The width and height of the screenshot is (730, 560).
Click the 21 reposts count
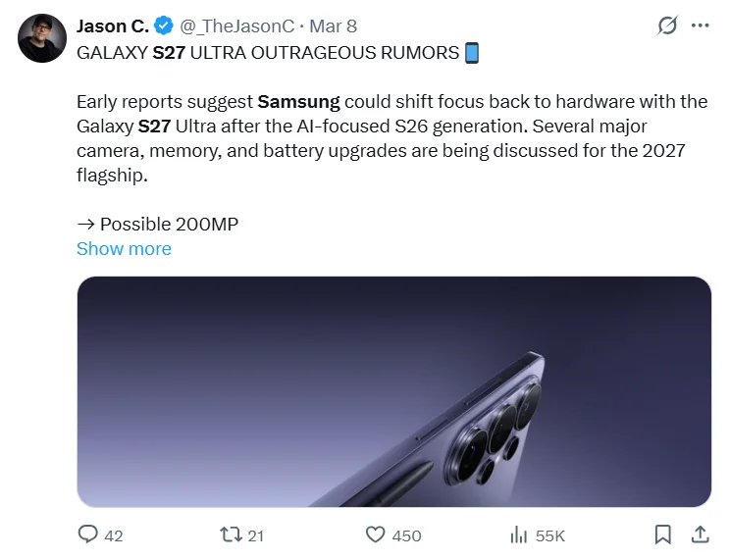tap(255, 535)
